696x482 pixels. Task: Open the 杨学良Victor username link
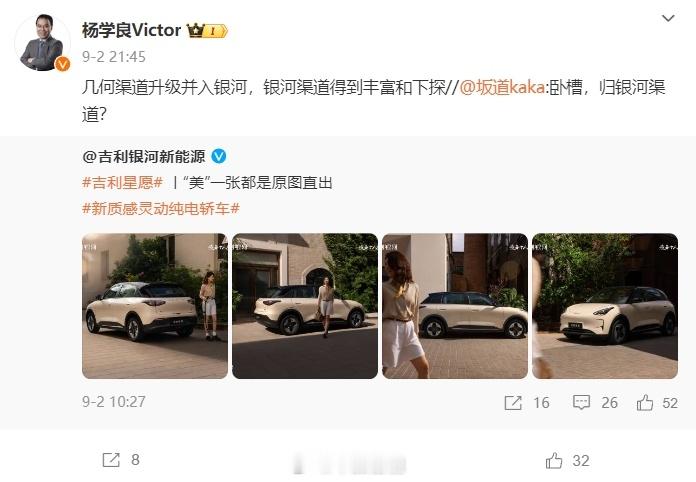point(131,30)
